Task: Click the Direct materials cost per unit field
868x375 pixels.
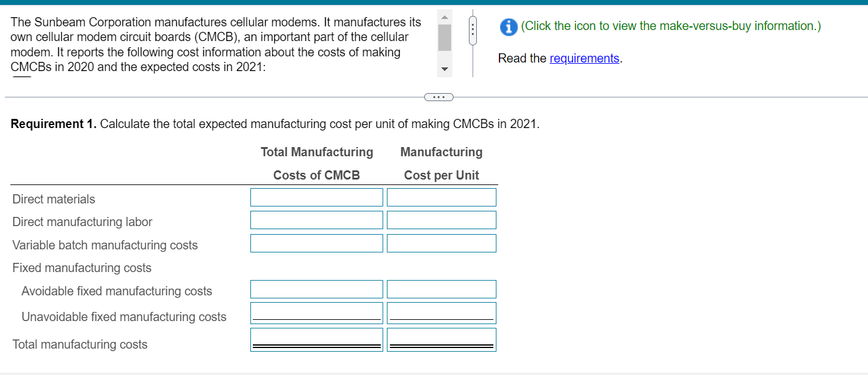Action: click(x=441, y=197)
